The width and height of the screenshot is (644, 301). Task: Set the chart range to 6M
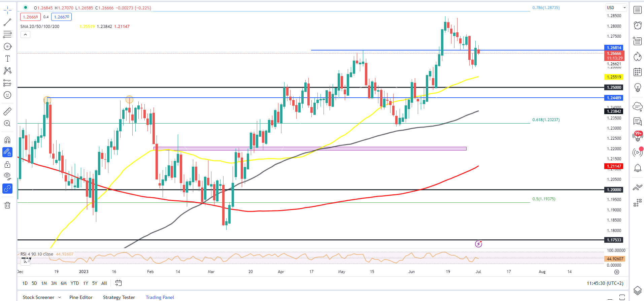(x=64, y=283)
